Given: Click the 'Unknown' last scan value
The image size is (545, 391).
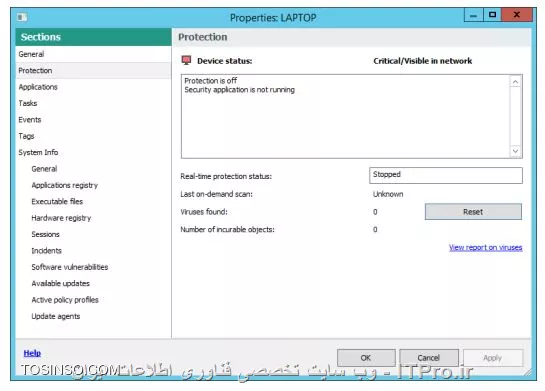Looking at the screenshot, I should [388, 194].
